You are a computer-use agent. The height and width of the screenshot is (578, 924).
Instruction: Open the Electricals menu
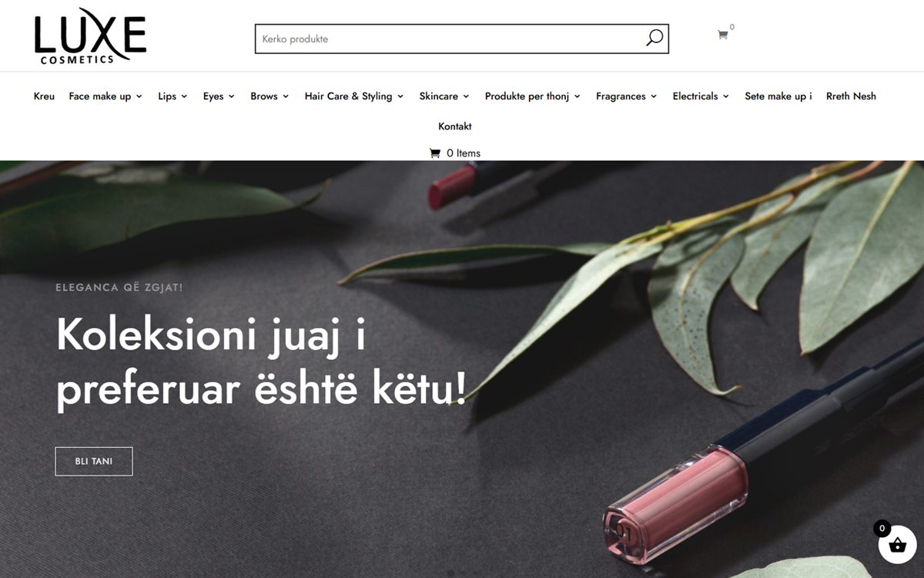(695, 96)
